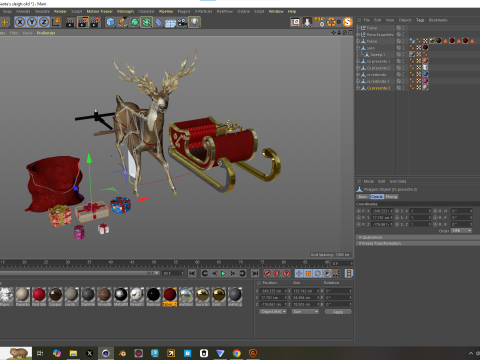Toggle Position keyframe recording icon
Screen dimensions: 480x360
tap(299, 273)
